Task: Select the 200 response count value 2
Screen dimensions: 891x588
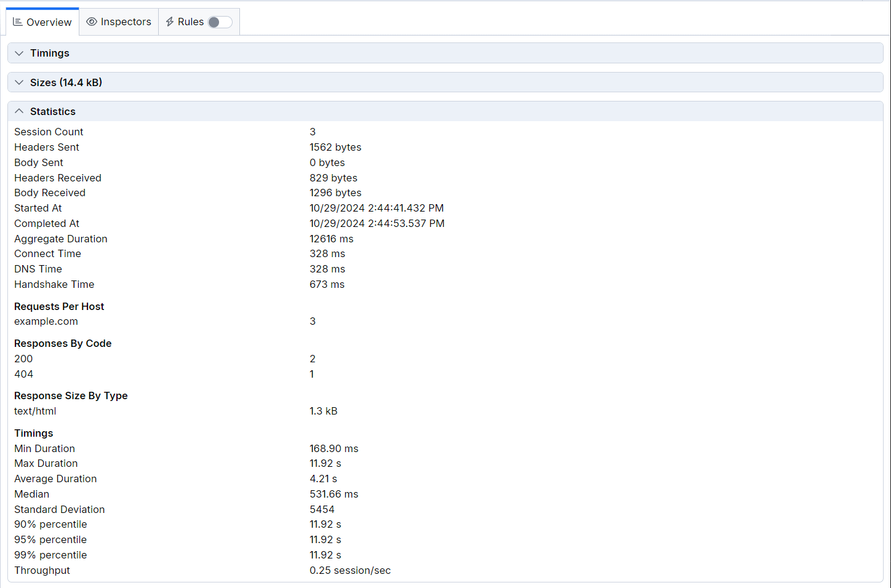Action: 313,359
